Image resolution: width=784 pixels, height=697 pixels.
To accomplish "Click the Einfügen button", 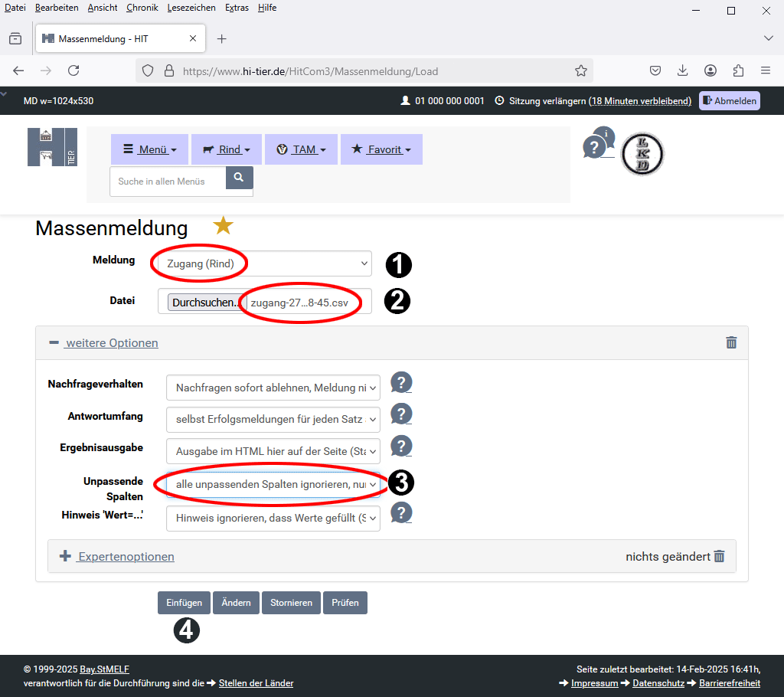I will point(184,603).
